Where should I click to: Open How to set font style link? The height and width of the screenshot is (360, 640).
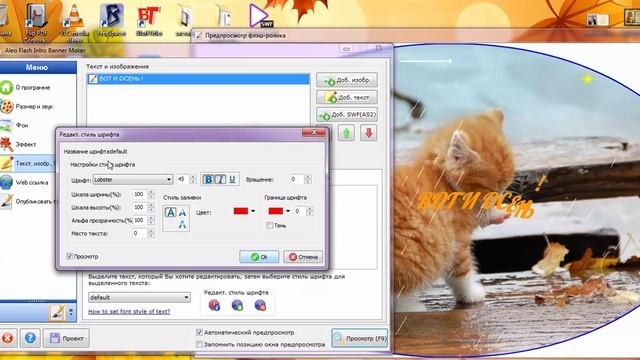pos(129,311)
